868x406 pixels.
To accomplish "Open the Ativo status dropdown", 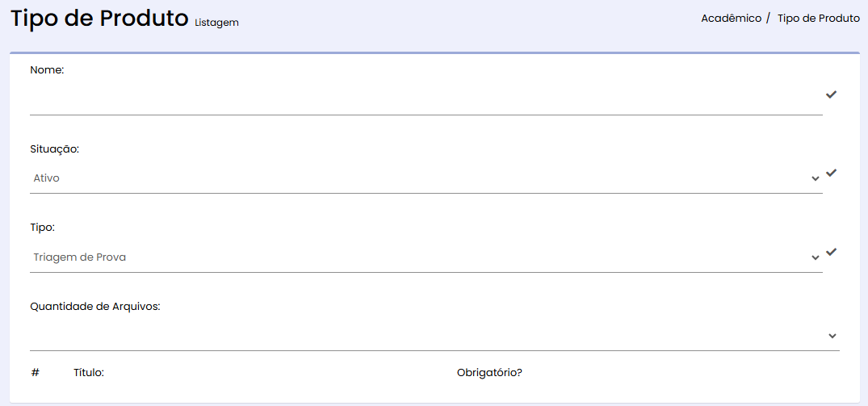I will [x=426, y=178].
